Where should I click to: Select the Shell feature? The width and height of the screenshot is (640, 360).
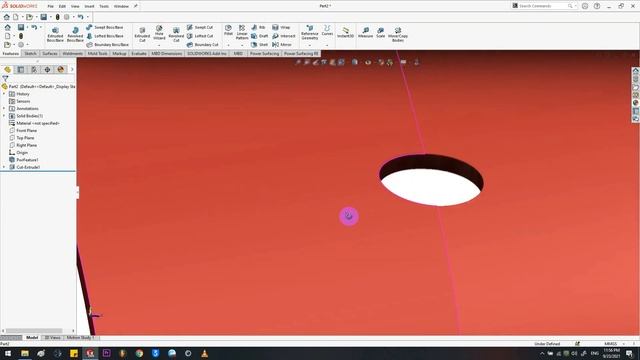pos(260,44)
